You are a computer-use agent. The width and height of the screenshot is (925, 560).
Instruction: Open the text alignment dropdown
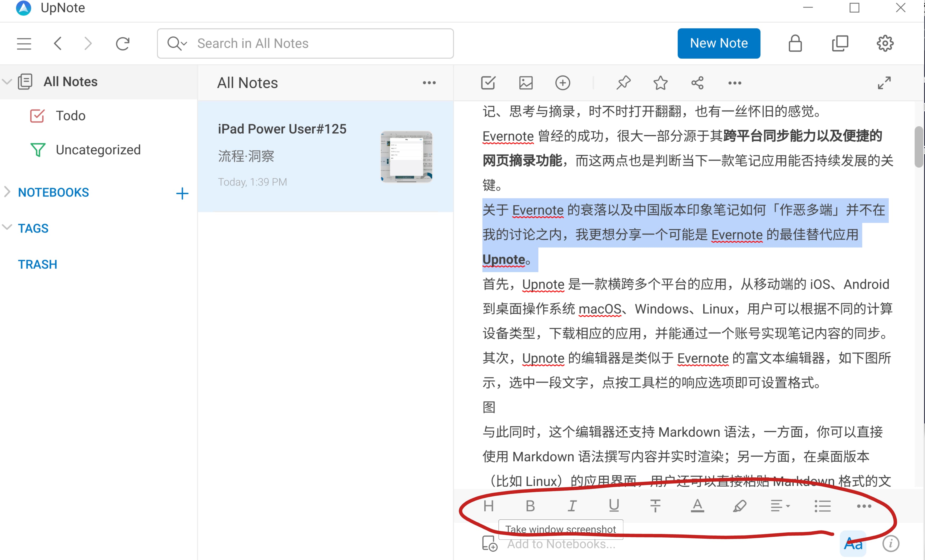[x=780, y=506]
